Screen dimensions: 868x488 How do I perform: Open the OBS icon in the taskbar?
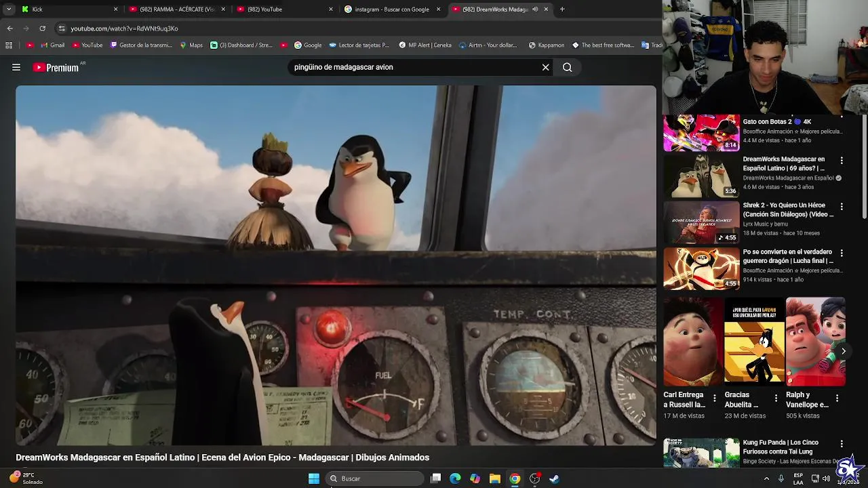[x=534, y=479]
